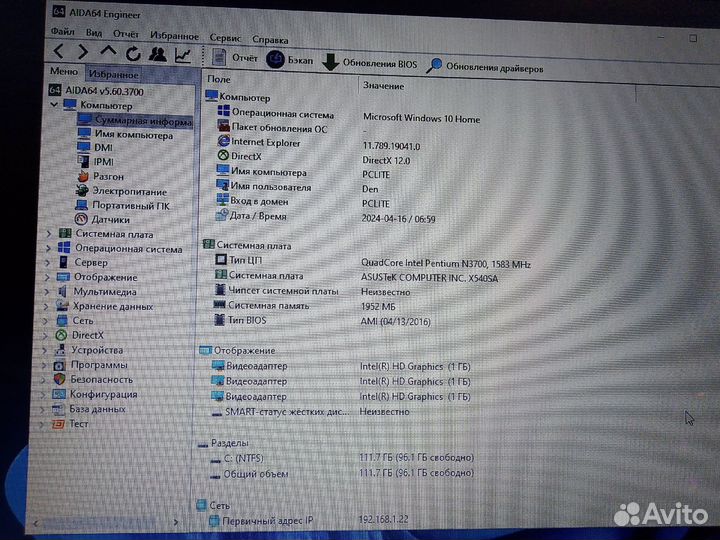Open Обновления BIOS from the toolbar
Screen dimensions: 720x540
tap(370, 62)
